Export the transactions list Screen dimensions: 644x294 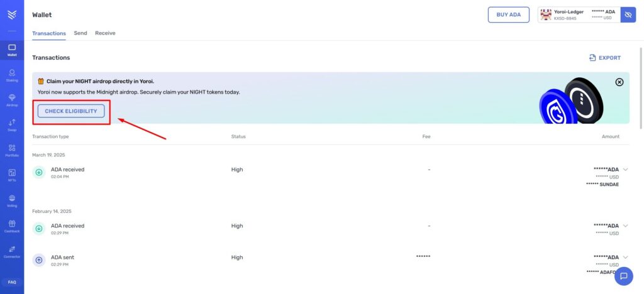tap(604, 58)
